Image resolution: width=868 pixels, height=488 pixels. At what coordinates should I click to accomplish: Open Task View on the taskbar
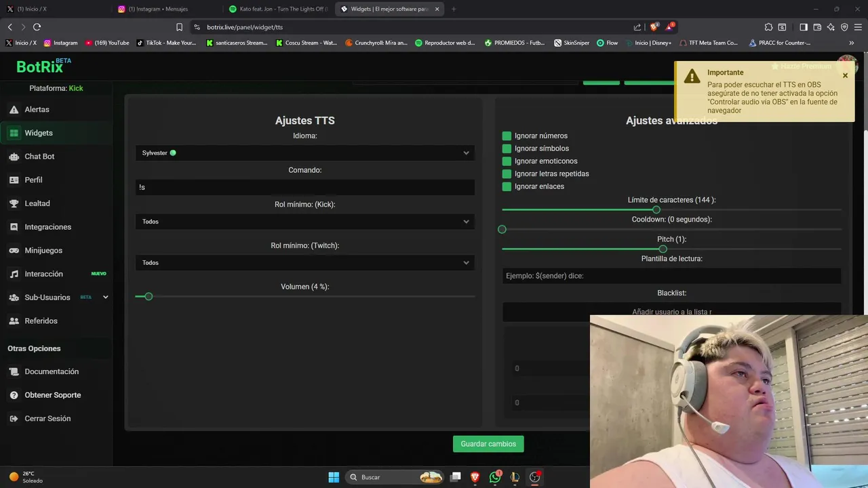coord(456,477)
